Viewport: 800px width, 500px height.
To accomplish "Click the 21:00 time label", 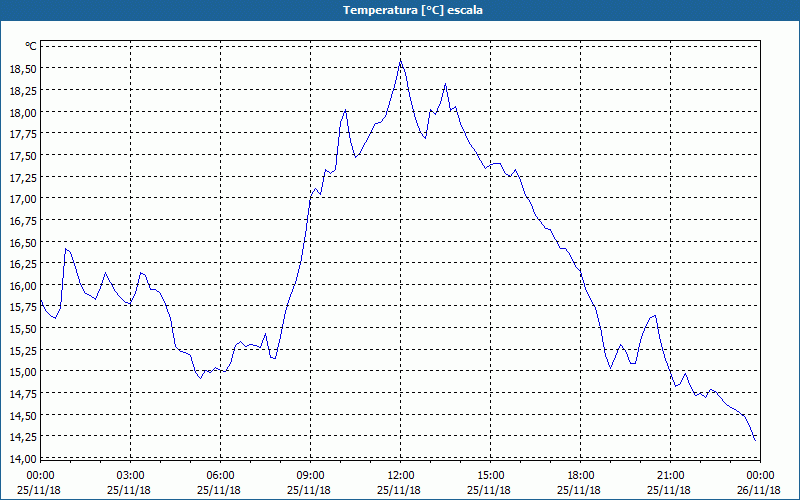I will click(670, 476).
